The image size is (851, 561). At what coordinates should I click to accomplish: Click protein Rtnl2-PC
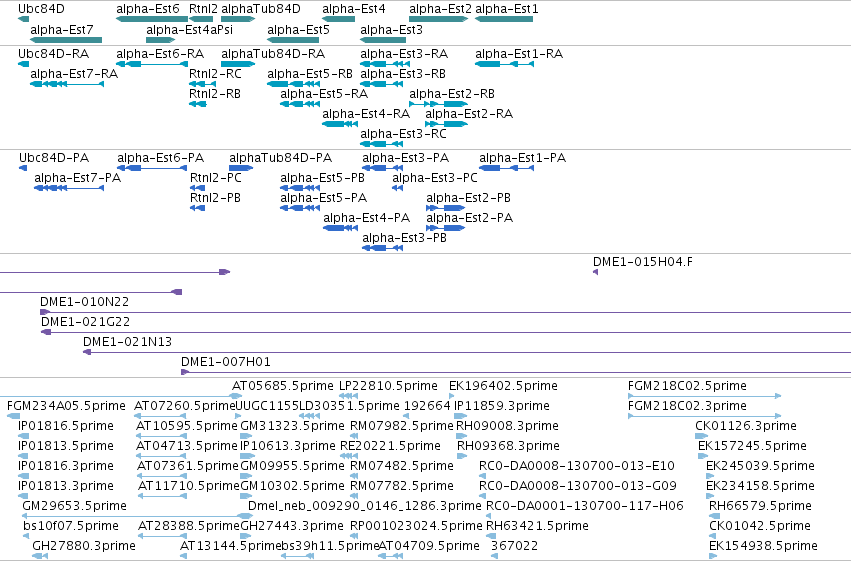(x=198, y=188)
